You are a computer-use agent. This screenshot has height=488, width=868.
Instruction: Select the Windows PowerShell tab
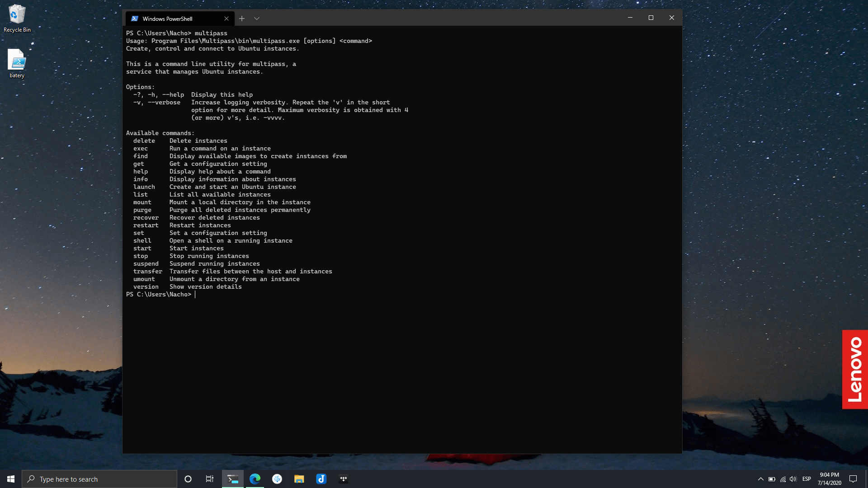tap(180, 19)
